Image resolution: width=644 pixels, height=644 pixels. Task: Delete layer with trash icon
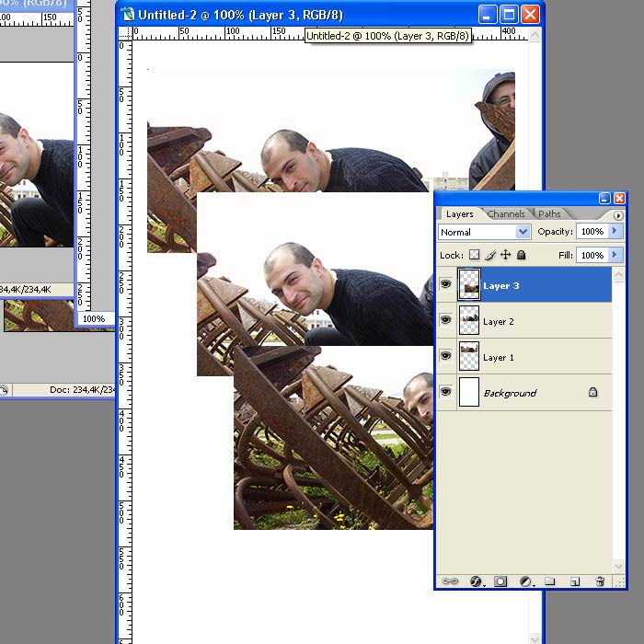coord(600,581)
